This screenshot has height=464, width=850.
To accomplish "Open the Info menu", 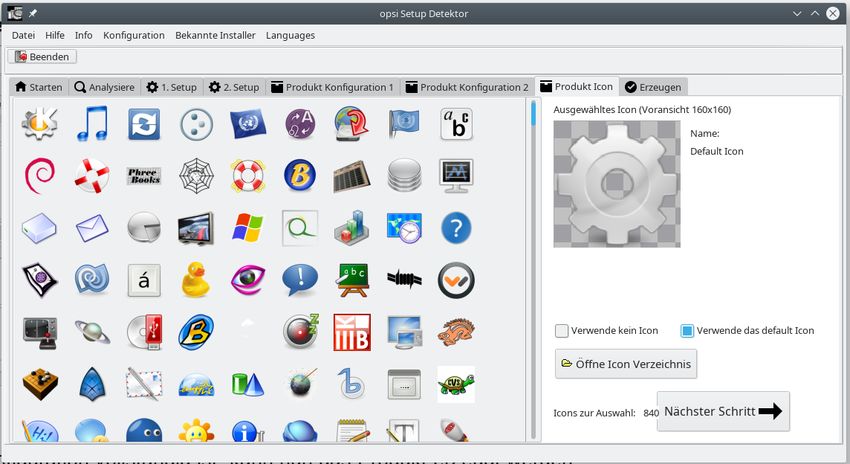I will pos(83,35).
